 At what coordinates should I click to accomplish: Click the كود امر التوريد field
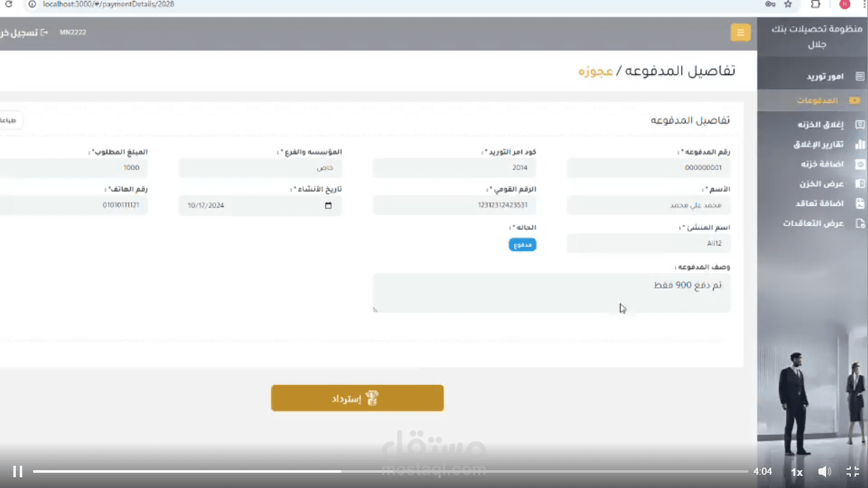pos(454,168)
